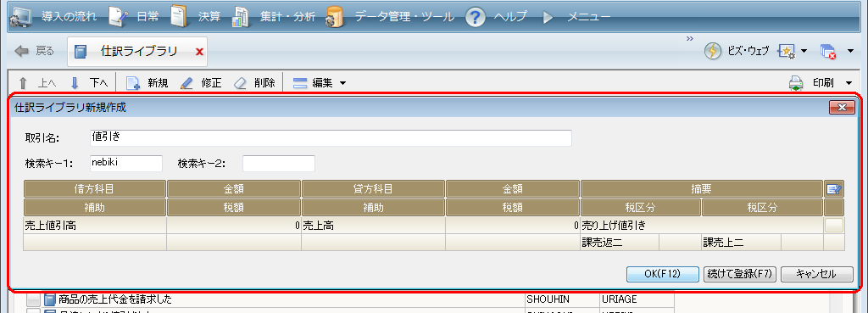The width and height of the screenshot is (868, 313).
Task: Open the 決算 menu
Action: pos(209,17)
